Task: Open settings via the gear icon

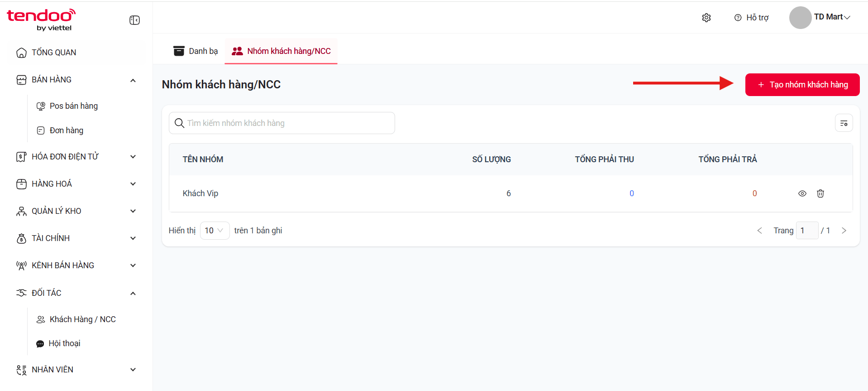Action: click(x=706, y=18)
